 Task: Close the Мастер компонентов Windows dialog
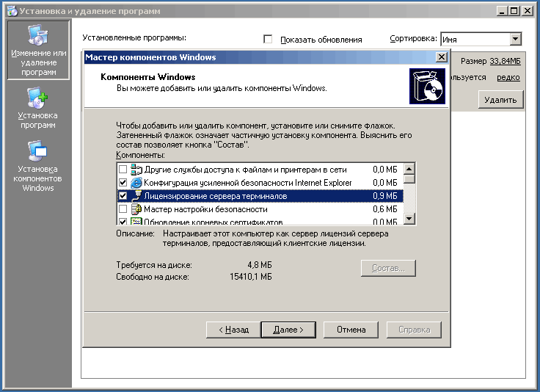click(441, 57)
